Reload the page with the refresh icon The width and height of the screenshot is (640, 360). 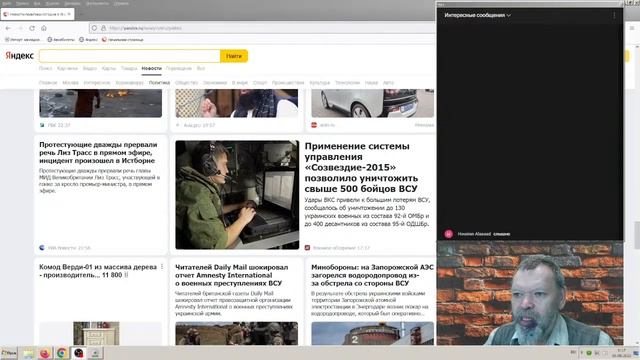pos(32,28)
